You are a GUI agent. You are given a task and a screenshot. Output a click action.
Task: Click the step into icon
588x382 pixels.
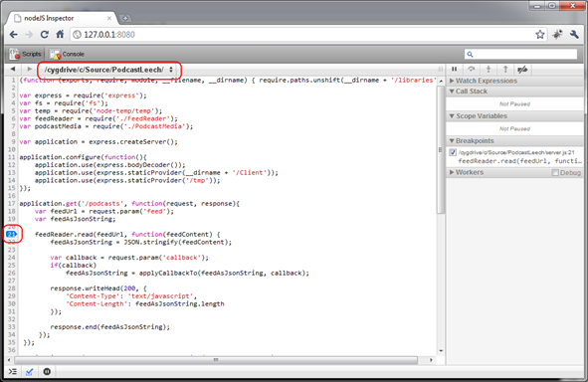489,70
